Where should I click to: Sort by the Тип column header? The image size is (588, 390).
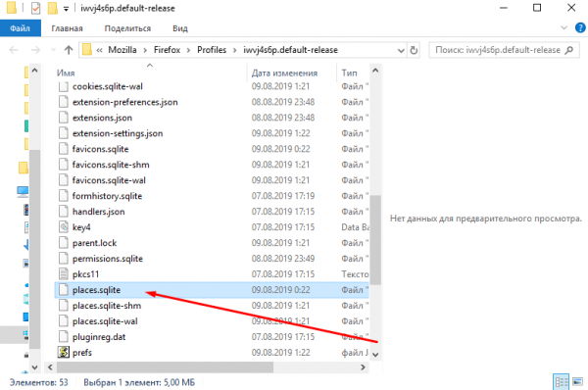pos(349,73)
